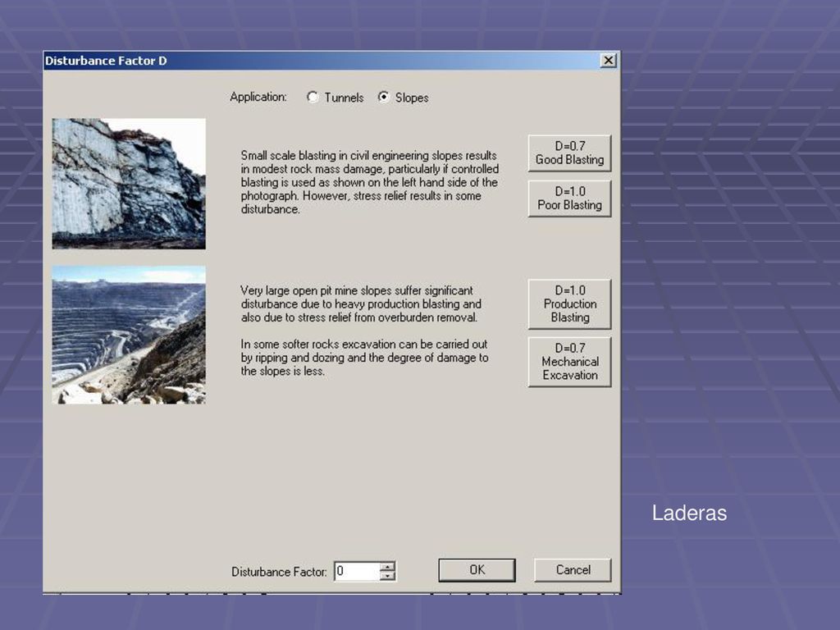This screenshot has width=840, height=630.
Task: Select the Slopes application radio button
Action: (x=384, y=98)
